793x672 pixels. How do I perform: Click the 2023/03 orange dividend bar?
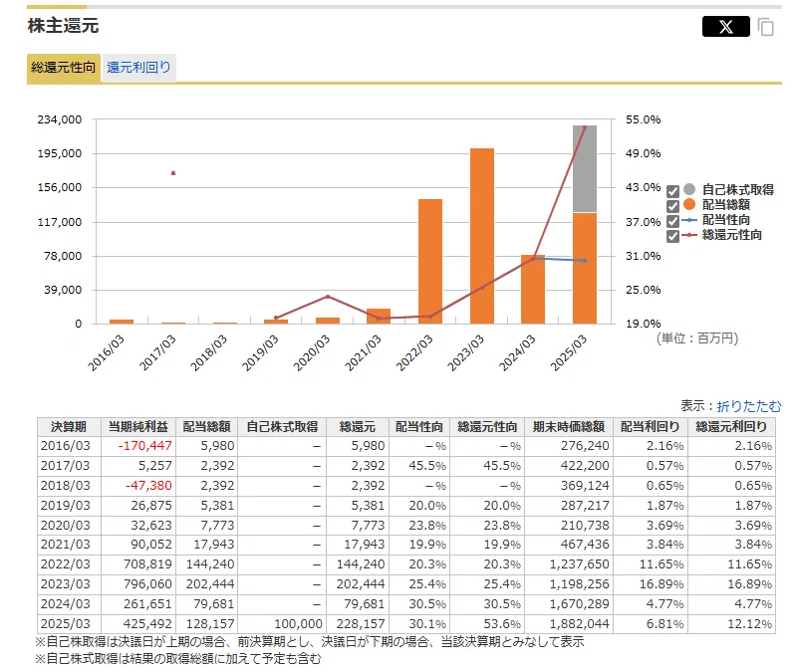pyautogui.click(x=482, y=236)
